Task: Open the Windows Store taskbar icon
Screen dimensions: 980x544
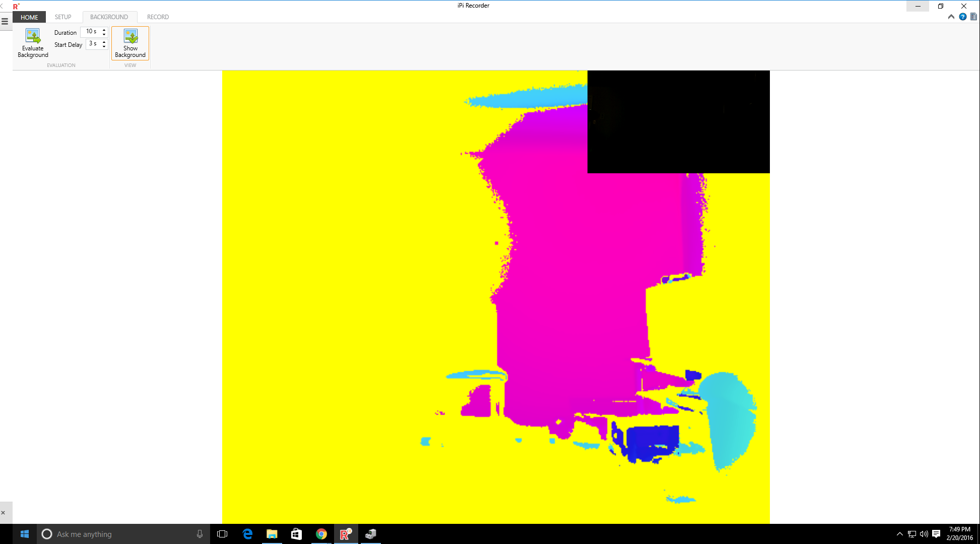Action: 297,534
